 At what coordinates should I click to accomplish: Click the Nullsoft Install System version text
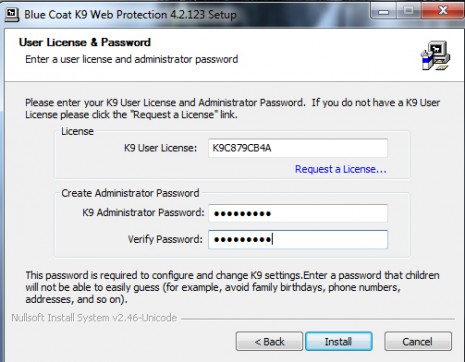(x=94, y=318)
